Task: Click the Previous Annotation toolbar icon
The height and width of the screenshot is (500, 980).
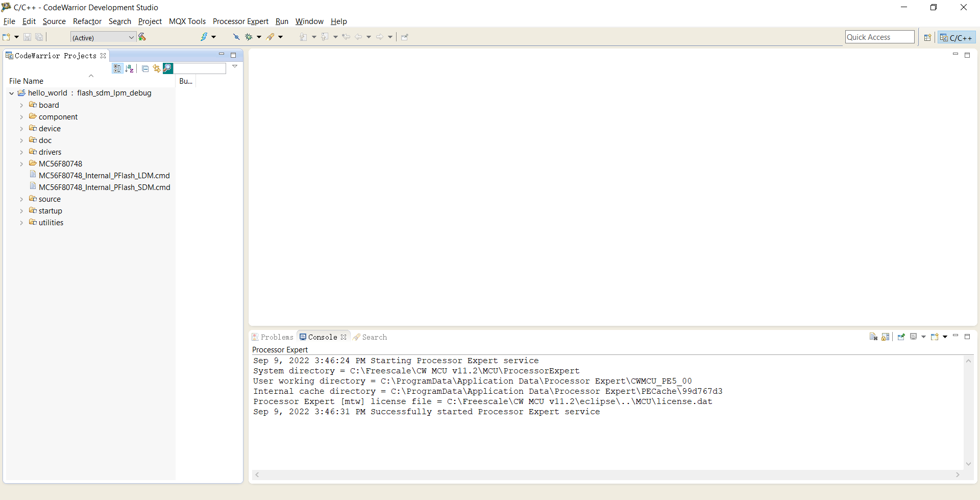Action: 325,37
